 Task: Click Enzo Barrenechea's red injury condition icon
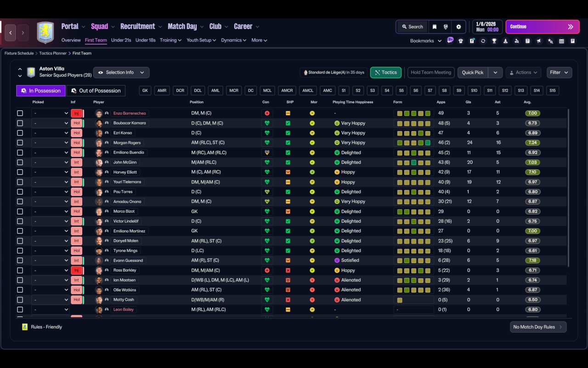[x=267, y=113]
